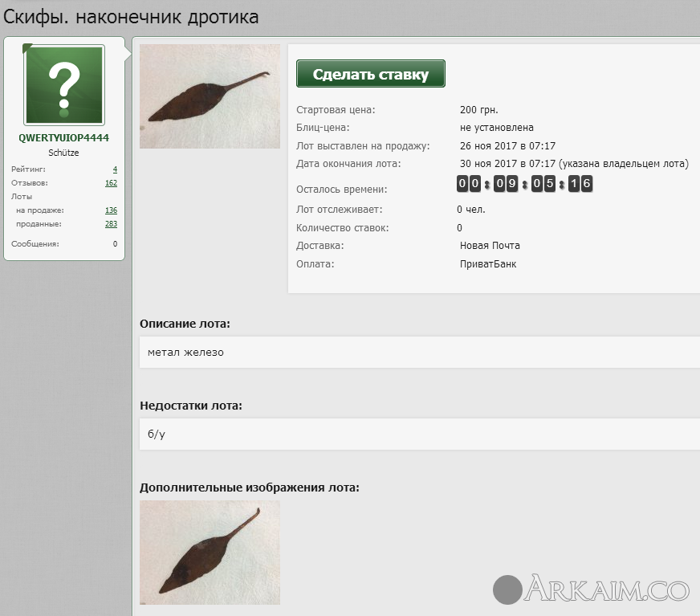Click the 200 грн. starting price
Viewport: 700px width, 616px height.
point(479,110)
